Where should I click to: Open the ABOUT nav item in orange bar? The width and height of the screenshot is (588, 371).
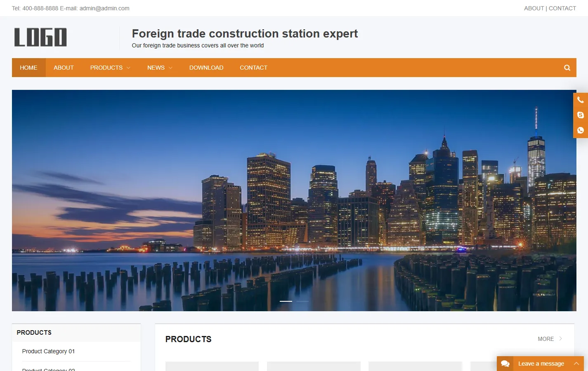64,68
